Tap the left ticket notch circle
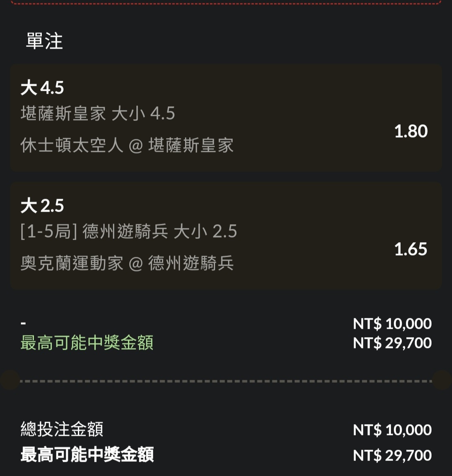Image resolution: width=452 pixels, height=476 pixels. click(x=9, y=380)
